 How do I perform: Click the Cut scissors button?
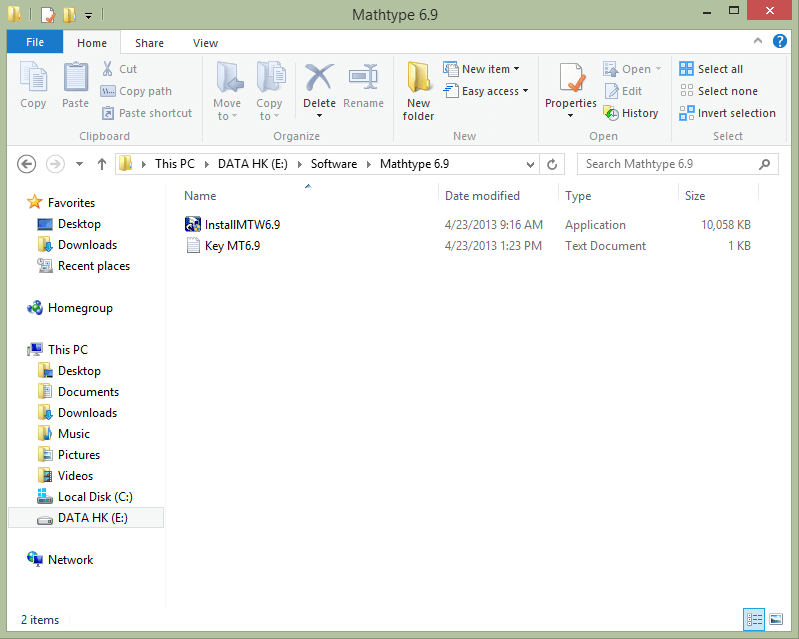[x=119, y=69]
